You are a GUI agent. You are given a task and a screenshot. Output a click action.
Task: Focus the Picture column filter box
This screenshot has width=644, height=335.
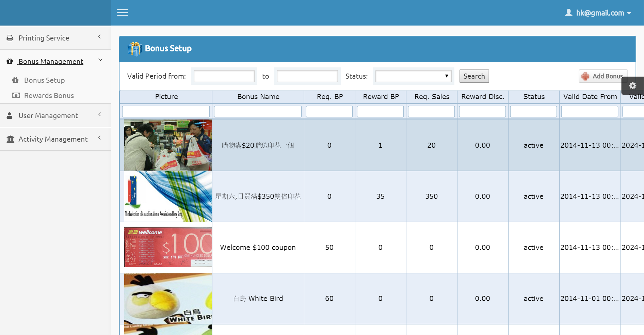click(166, 112)
